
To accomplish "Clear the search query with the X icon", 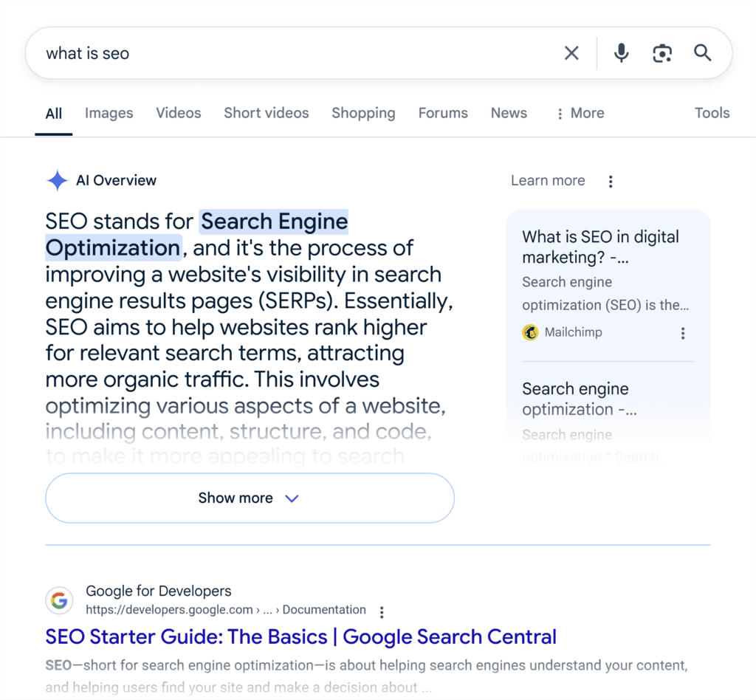I will 571,52.
